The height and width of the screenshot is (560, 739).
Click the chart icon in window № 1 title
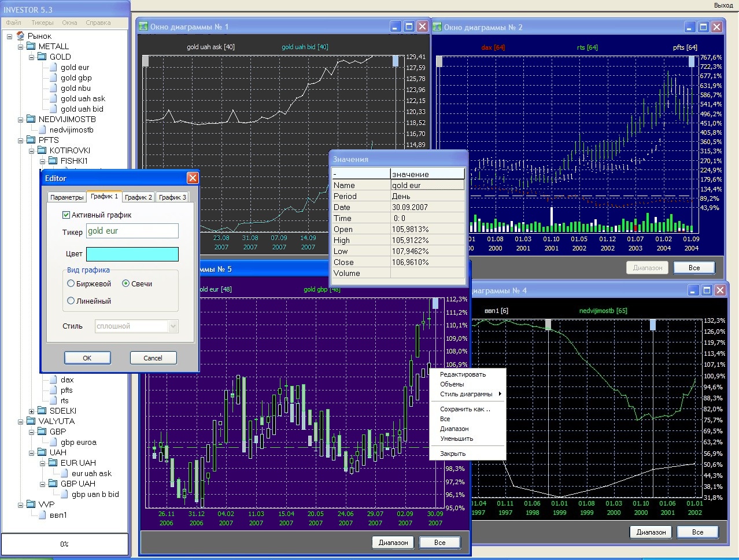click(143, 27)
